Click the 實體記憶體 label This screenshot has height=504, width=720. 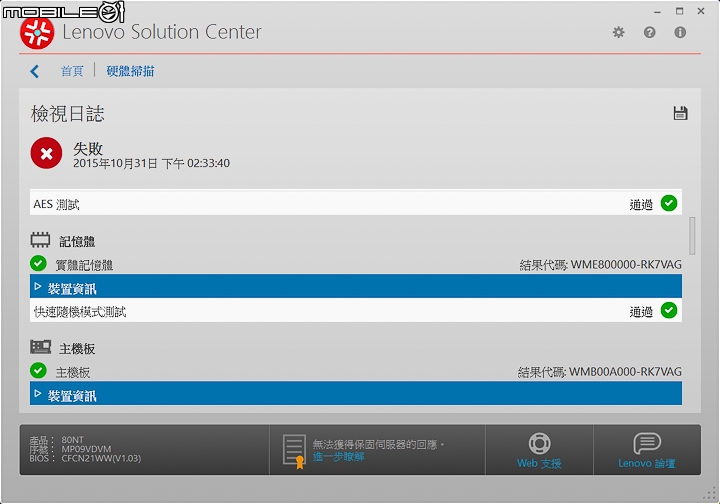tap(84, 265)
